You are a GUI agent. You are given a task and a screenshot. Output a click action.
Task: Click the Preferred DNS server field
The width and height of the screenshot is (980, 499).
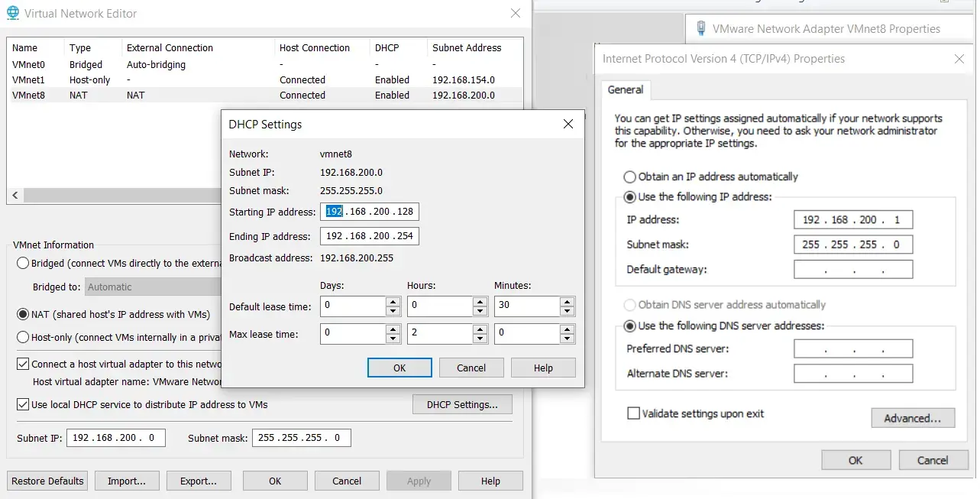(x=853, y=348)
